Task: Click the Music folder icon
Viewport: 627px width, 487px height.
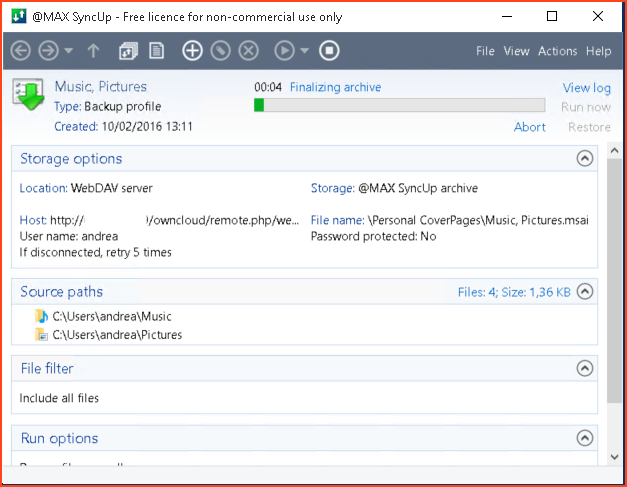Action: coord(41,316)
